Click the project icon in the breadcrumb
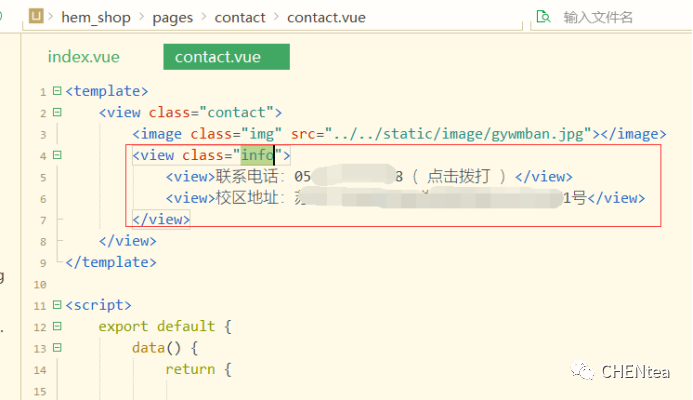This screenshot has width=693, height=400. click(x=36, y=16)
